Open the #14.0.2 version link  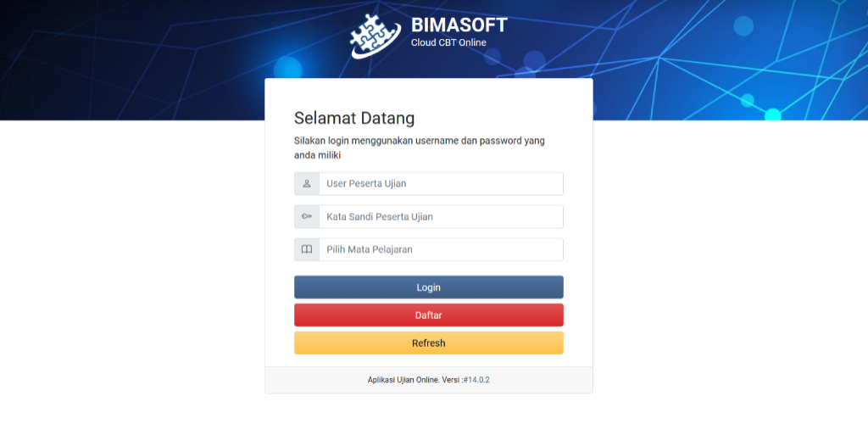click(x=476, y=380)
